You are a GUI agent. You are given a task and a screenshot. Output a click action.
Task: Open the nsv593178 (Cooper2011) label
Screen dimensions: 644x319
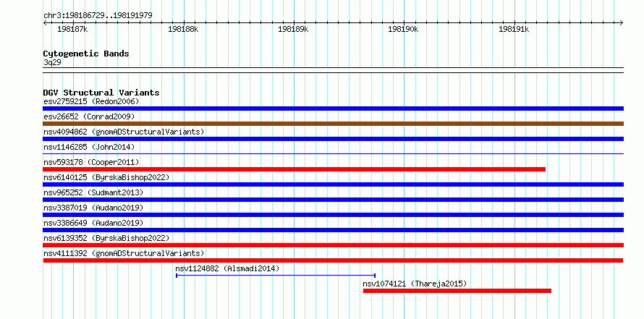point(91,162)
